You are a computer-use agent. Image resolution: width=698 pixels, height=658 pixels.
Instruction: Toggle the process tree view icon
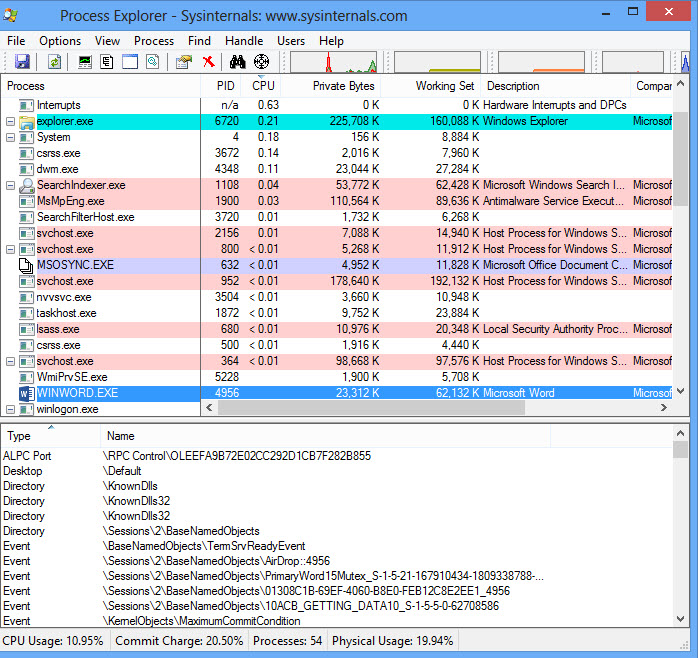(107, 61)
